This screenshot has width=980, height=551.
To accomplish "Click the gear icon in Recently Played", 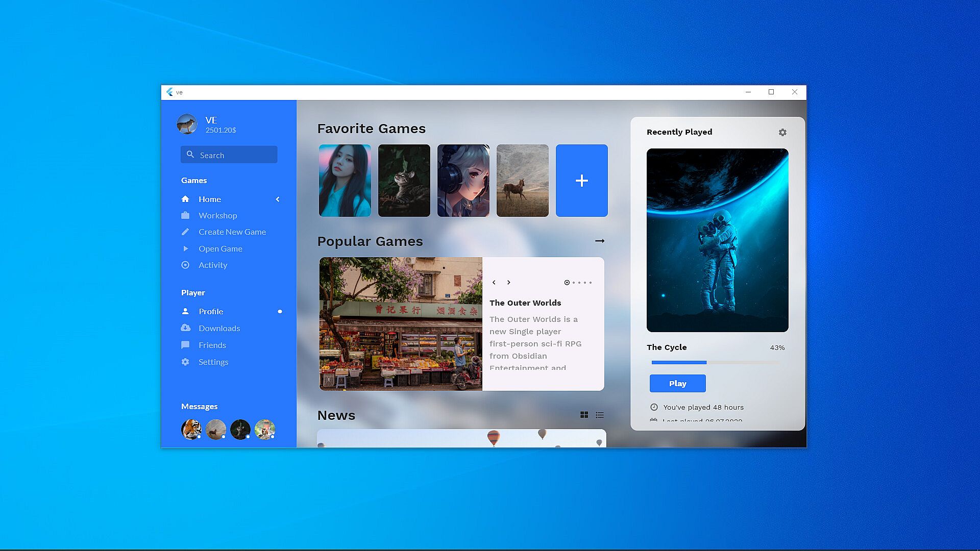I will [x=782, y=133].
